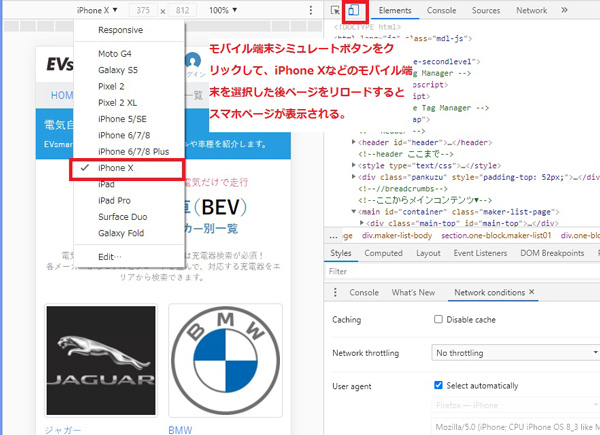Image resolution: width=600 pixels, height=435 pixels.
Task: Expand the header id="header" node
Action: (x=354, y=142)
